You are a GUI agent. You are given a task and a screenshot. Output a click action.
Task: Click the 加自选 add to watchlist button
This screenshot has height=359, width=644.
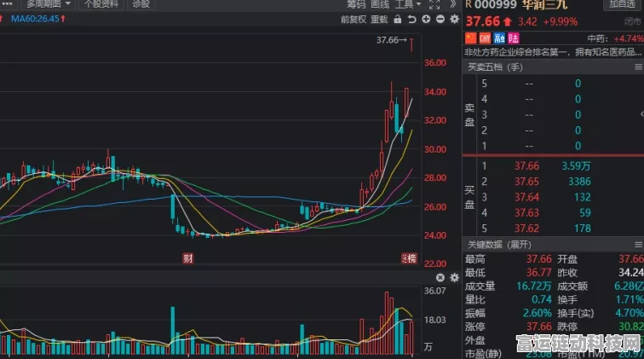[x=622, y=4]
